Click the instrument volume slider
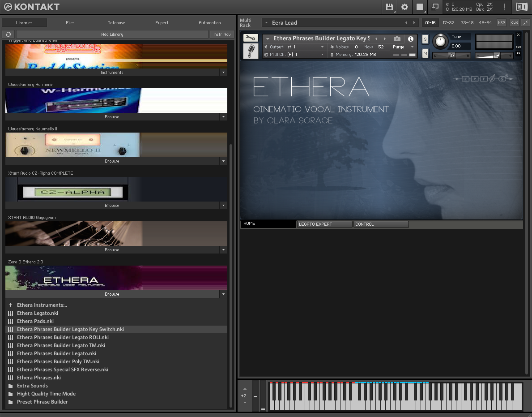The image size is (532, 417). pyautogui.click(x=494, y=56)
